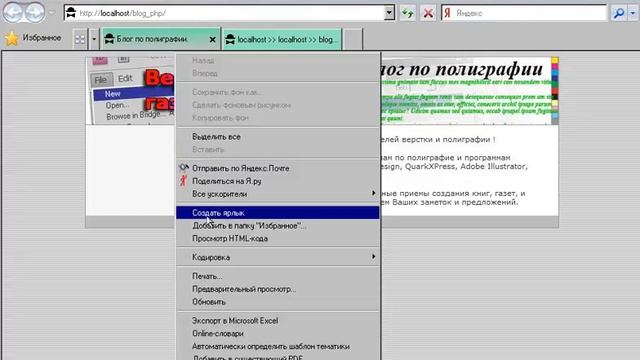Choose Предварительный просмотр... menu entry

click(x=278, y=289)
